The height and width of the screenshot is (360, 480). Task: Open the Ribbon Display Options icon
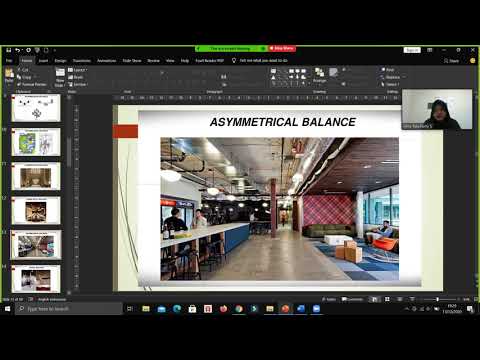click(x=430, y=50)
